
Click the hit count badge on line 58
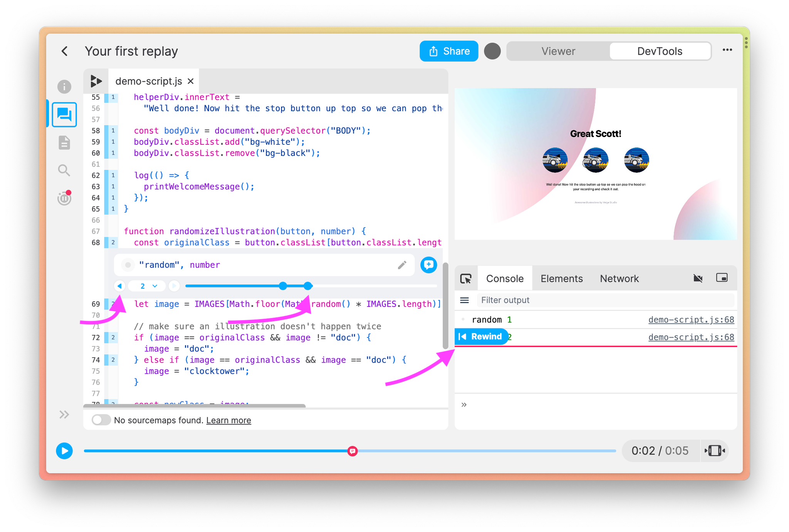point(113,131)
